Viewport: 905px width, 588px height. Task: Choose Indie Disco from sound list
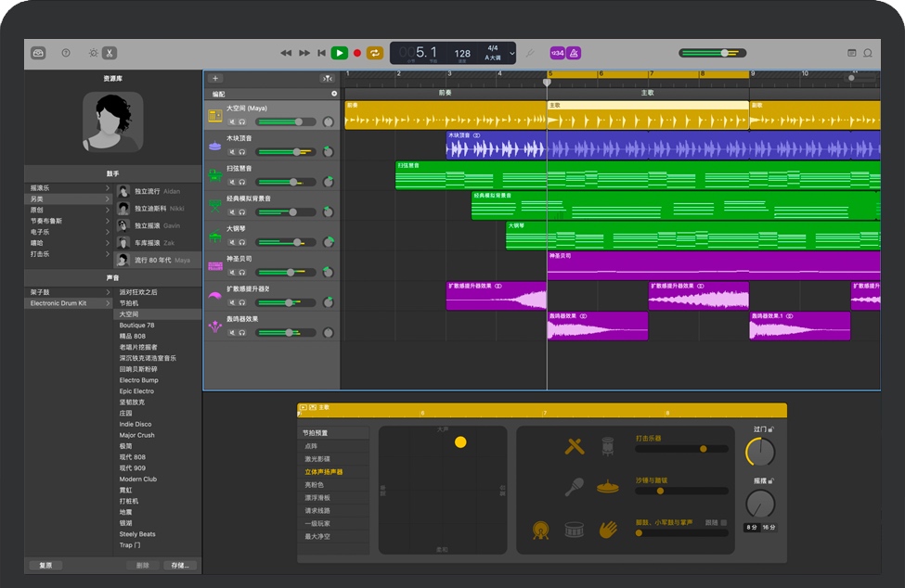(x=136, y=424)
